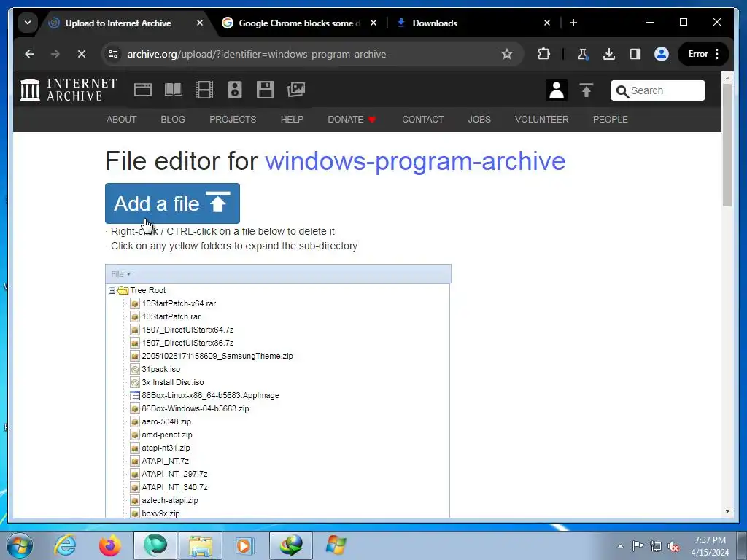Click the JOBS link
This screenshot has width=747, height=560.
(479, 120)
